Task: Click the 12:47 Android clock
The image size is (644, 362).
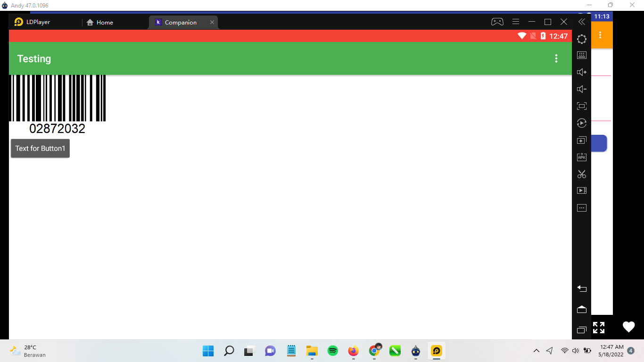Action: pos(559,36)
